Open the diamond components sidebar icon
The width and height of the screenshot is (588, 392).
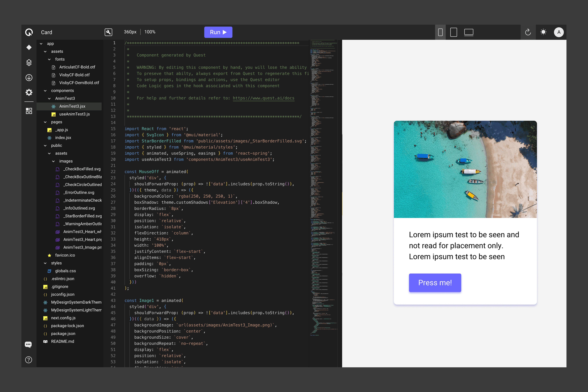29,47
